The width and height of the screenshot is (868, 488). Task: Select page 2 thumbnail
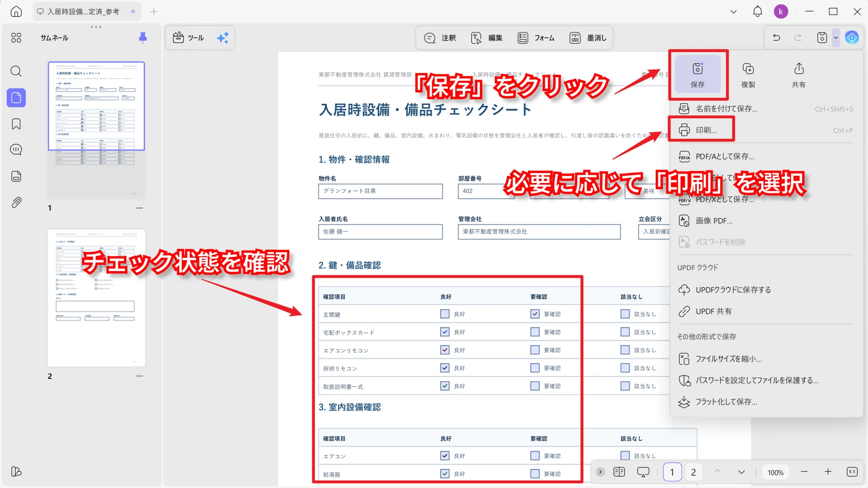pos(96,298)
